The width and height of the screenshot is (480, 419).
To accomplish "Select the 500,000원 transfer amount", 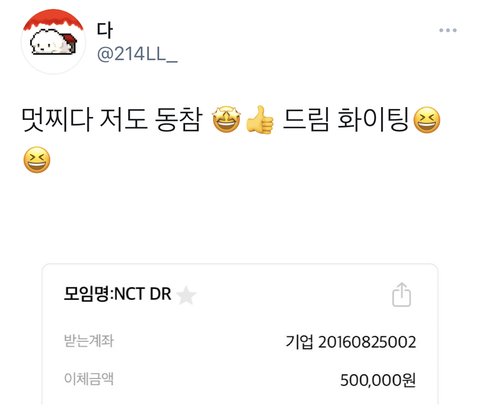I will 378,380.
